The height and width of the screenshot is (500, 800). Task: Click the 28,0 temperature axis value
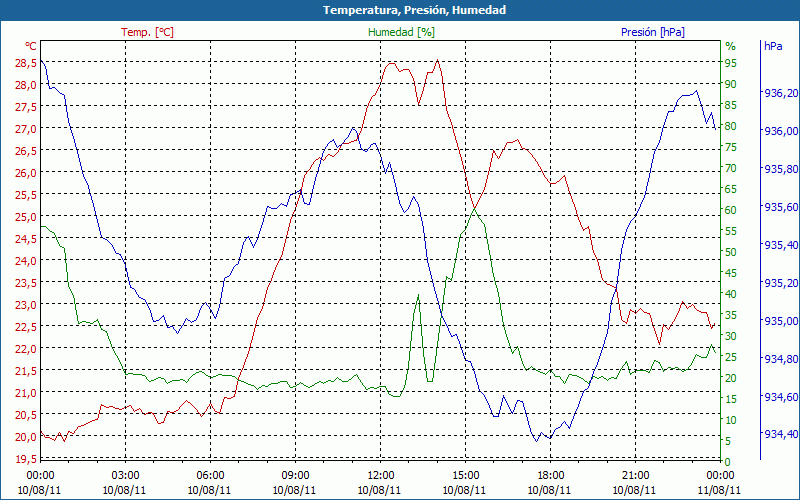pyautogui.click(x=26, y=85)
